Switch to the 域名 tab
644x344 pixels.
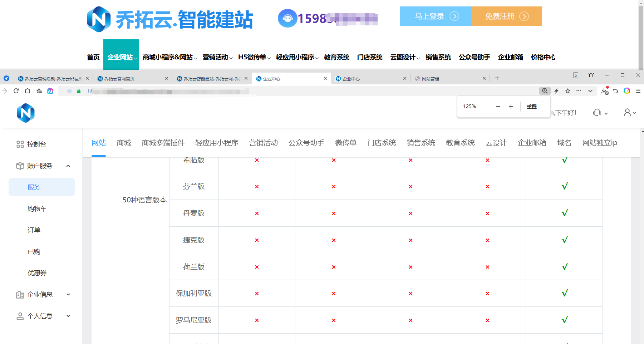(564, 143)
